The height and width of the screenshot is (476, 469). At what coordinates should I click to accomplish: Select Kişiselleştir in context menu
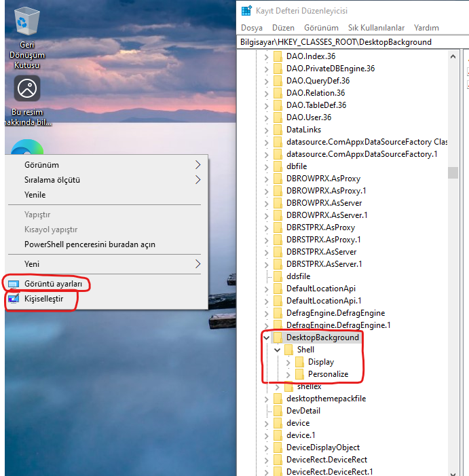coord(107,299)
